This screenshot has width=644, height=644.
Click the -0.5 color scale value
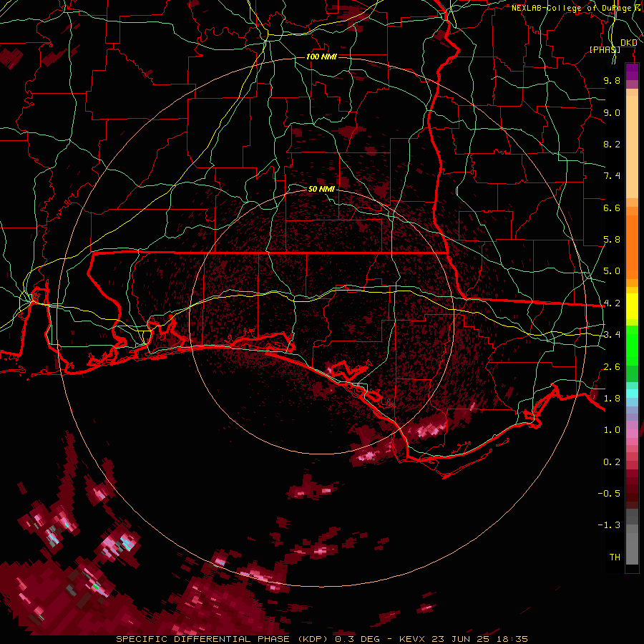[609, 494]
